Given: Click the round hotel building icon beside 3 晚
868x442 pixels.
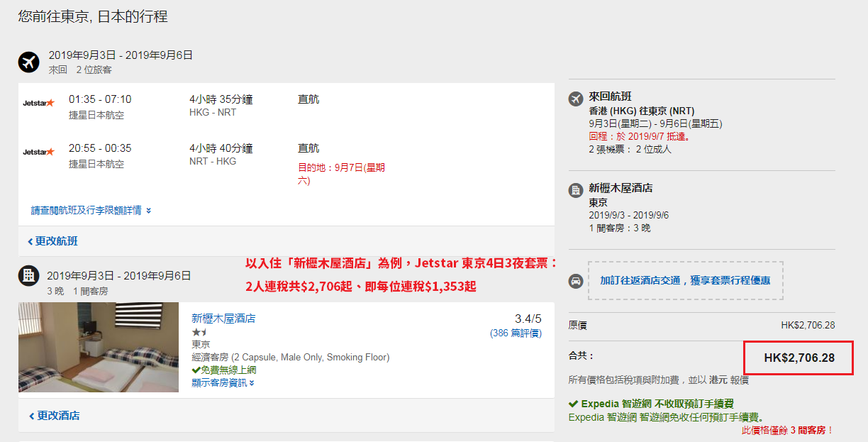Looking at the screenshot, I should [x=29, y=275].
